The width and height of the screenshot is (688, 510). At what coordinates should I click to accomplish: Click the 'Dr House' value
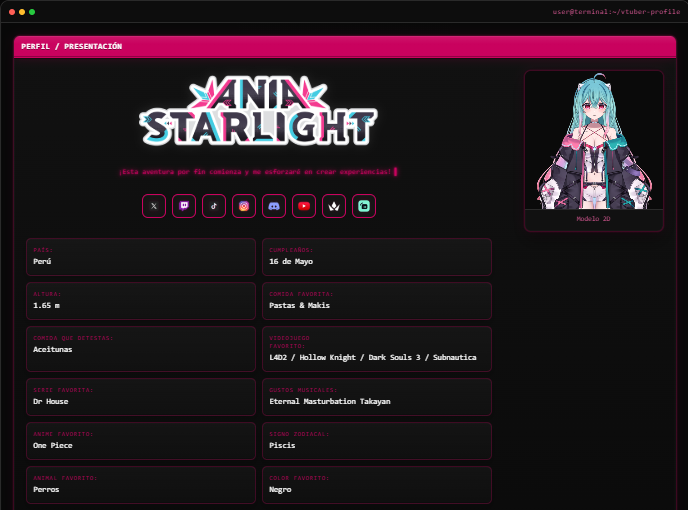pos(50,401)
